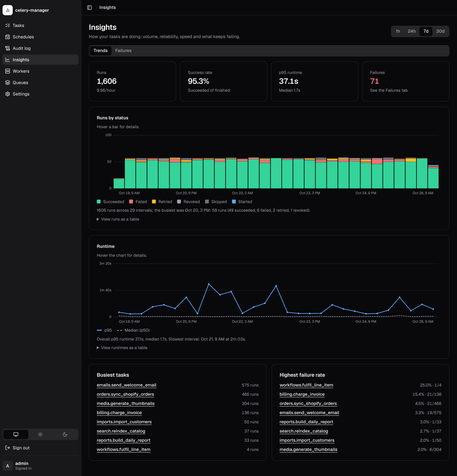Viewport: 457px width, 476px height.
Task: Click the admin avatar badge
Action: [x=7, y=466]
